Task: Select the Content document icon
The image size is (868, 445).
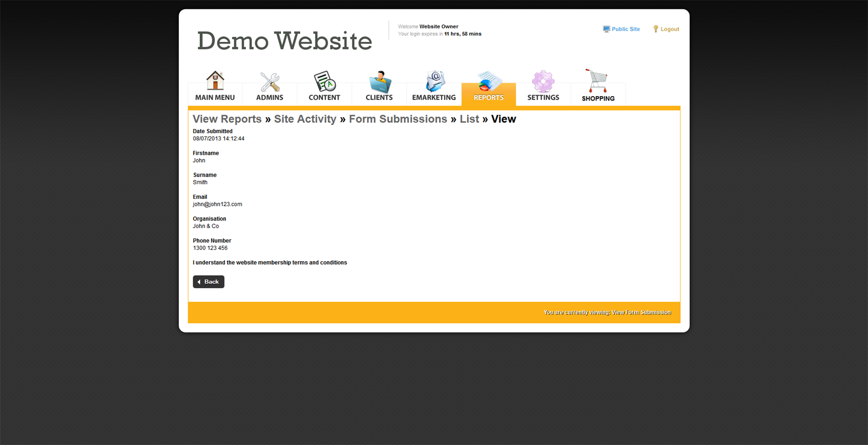Action: 324,82
